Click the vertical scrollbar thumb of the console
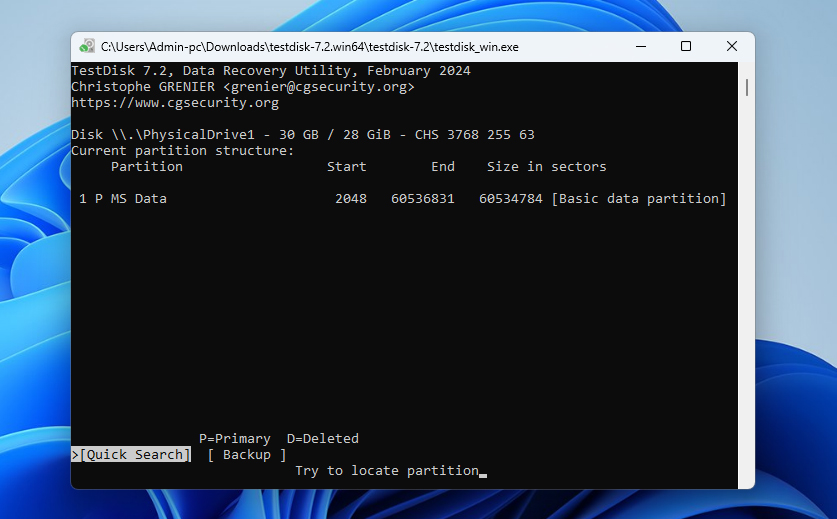Viewport: 837px width, 519px height. 747,88
